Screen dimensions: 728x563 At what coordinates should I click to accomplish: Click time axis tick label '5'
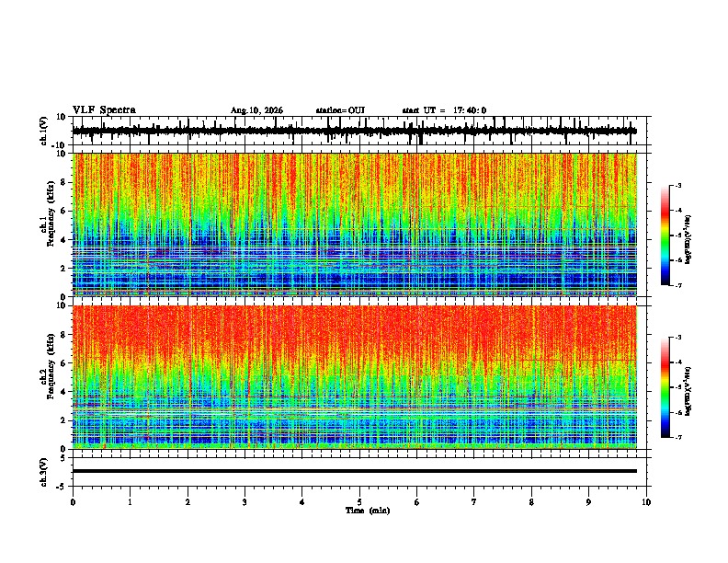click(x=359, y=502)
